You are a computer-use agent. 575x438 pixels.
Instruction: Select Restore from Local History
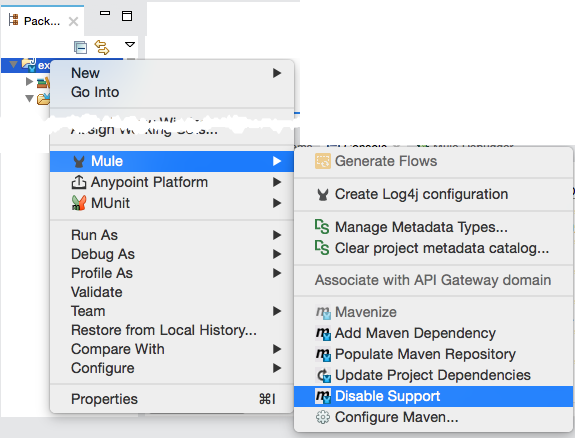tap(172, 330)
